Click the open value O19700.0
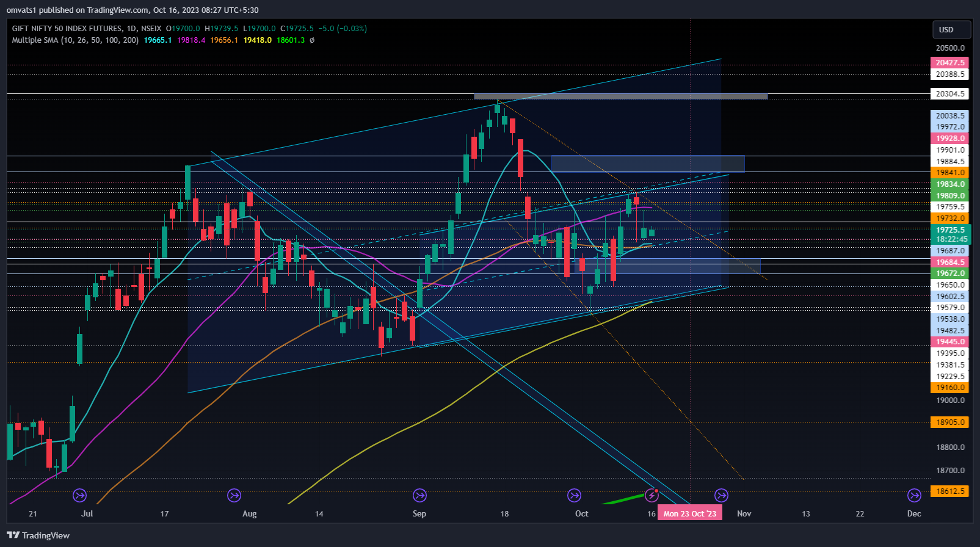 [x=183, y=29]
